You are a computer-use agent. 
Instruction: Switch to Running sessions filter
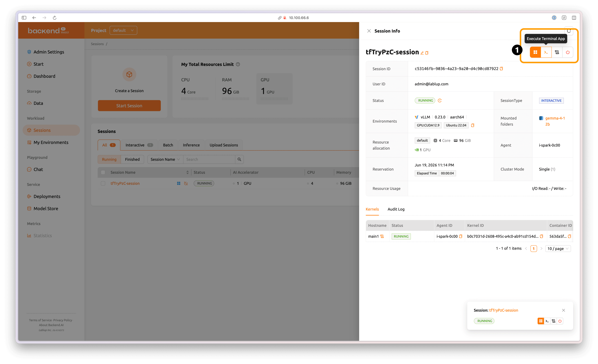click(x=109, y=159)
